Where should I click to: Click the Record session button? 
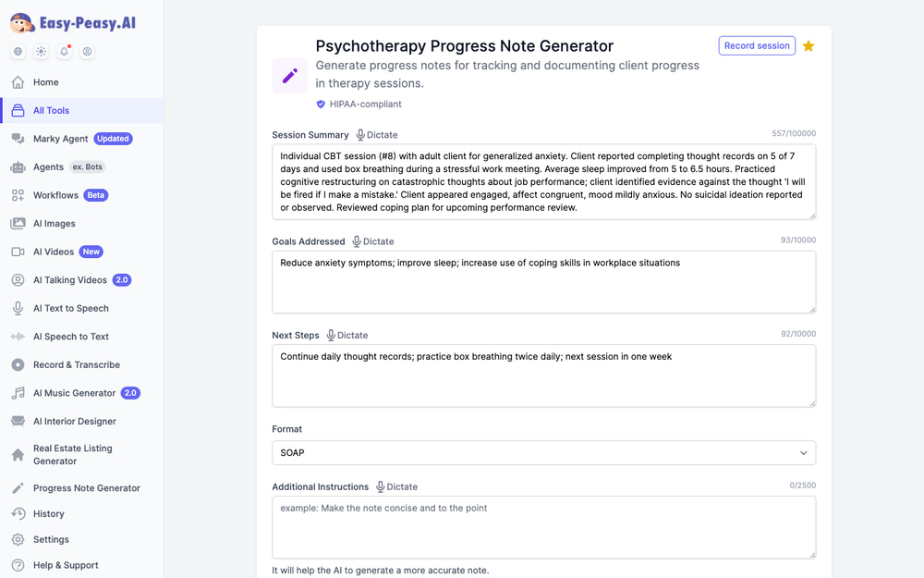coord(757,45)
